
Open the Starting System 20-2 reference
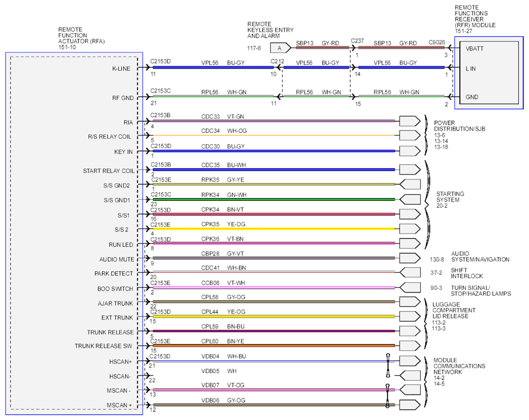[x=441, y=206]
